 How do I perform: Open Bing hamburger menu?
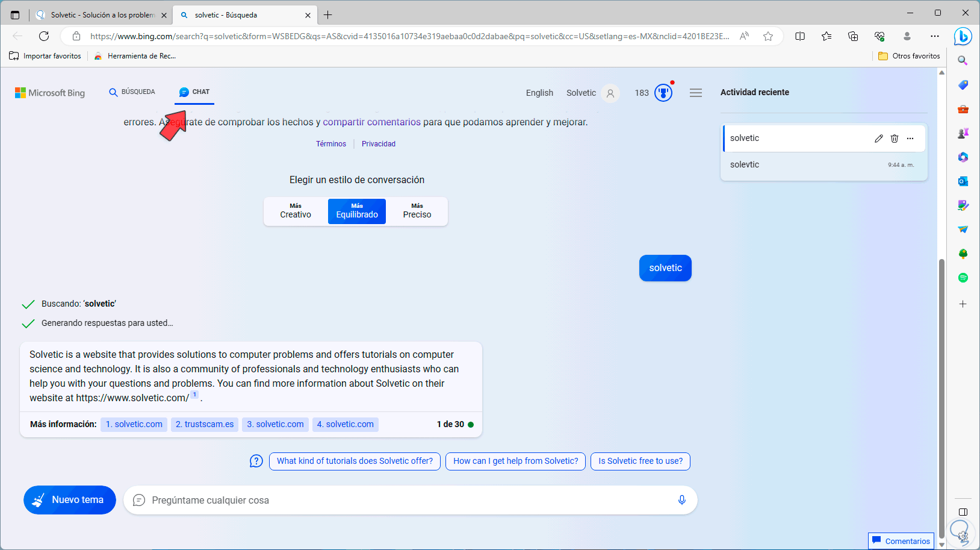(x=696, y=93)
